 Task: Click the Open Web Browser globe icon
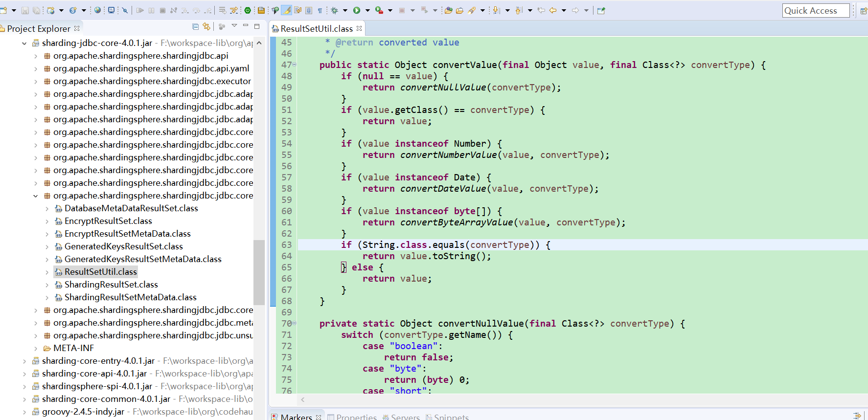coord(97,10)
